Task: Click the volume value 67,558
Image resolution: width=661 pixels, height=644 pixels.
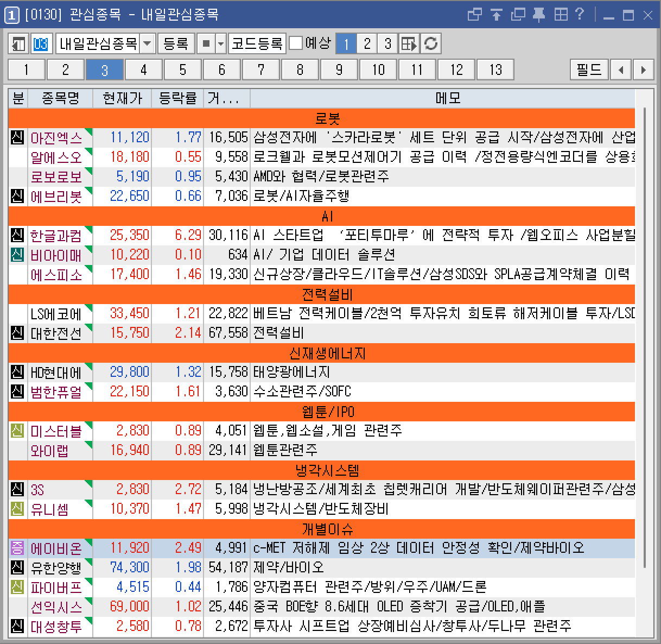Action: coord(228,333)
